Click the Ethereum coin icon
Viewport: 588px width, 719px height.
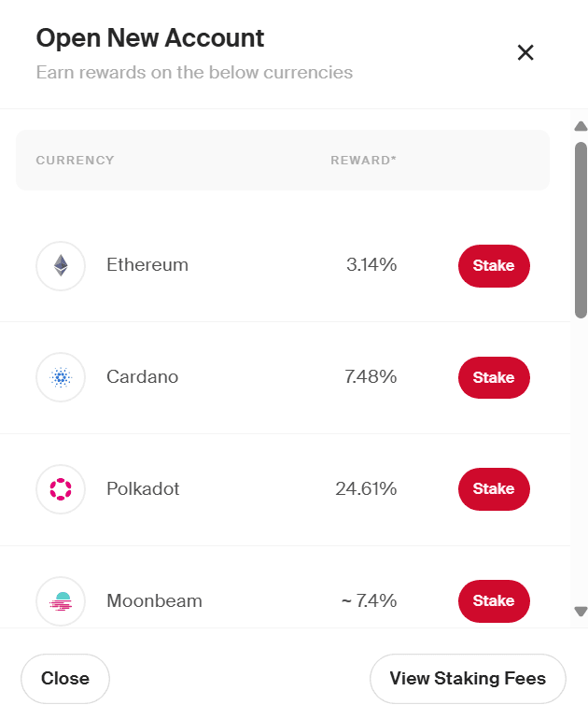[61, 265]
